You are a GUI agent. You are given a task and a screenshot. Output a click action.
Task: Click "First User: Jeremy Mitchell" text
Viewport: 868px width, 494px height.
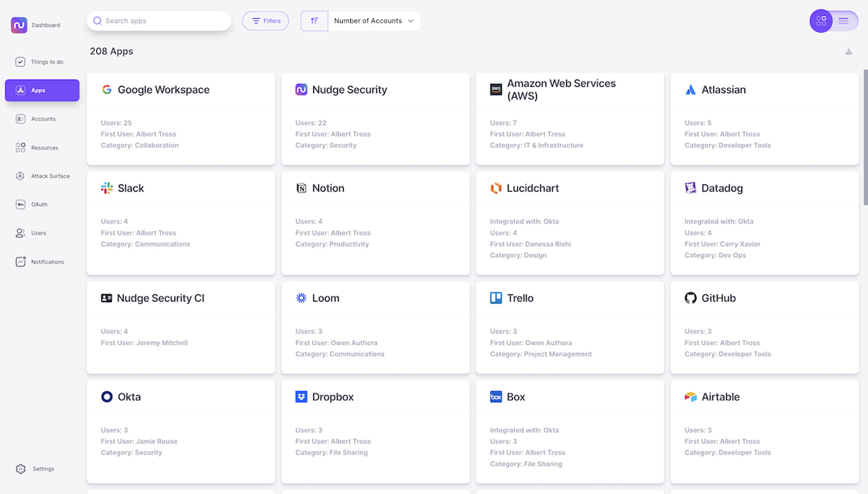pos(144,343)
